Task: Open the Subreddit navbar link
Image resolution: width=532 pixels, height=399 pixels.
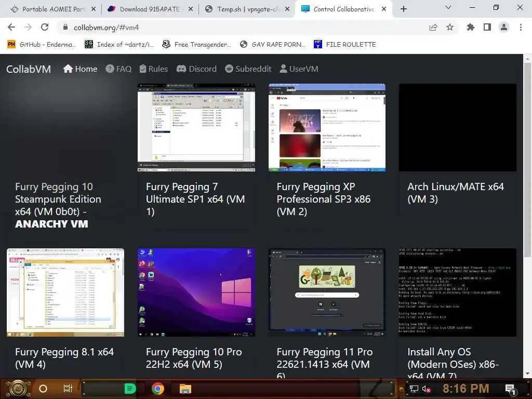Action: click(248, 69)
